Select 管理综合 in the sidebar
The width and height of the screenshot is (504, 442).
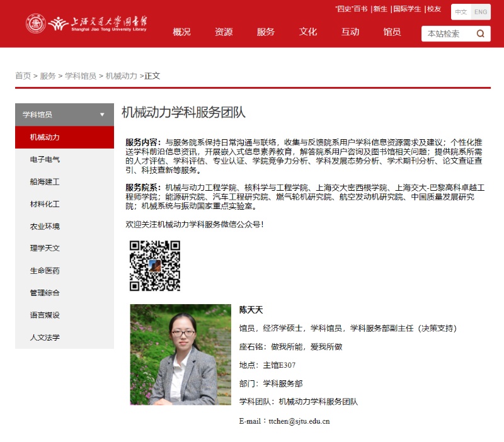click(x=65, y=293)
